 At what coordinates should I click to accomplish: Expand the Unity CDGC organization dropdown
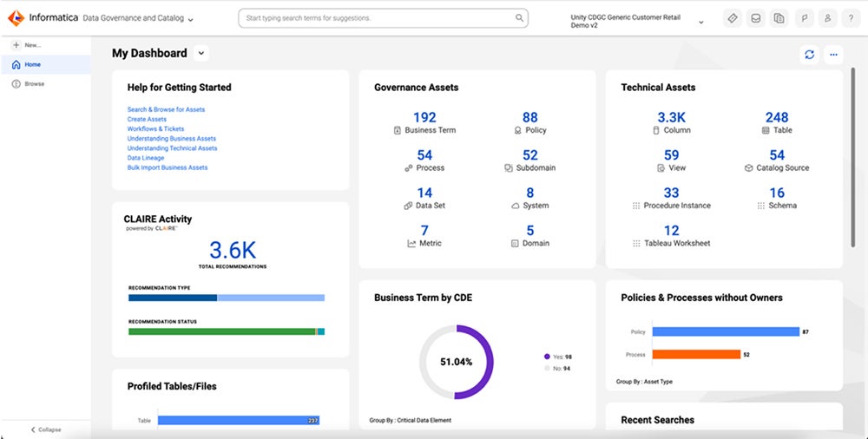pos(700,22)
